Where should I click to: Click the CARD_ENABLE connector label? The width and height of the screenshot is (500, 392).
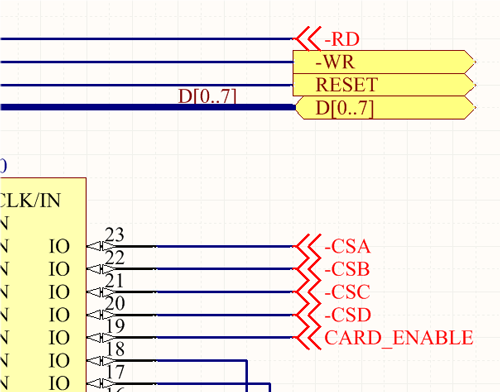click(x=399, y=338)
